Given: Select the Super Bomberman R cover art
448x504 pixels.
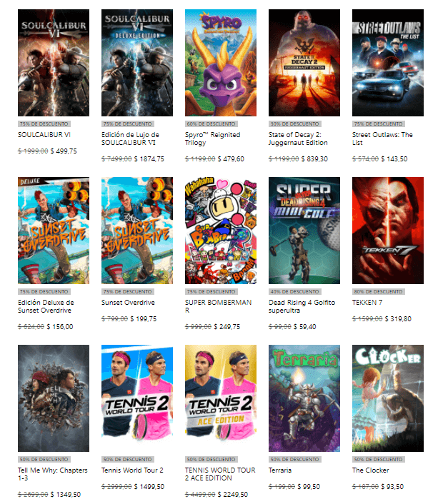Looking at the screenshot, I should coord(221,231).
